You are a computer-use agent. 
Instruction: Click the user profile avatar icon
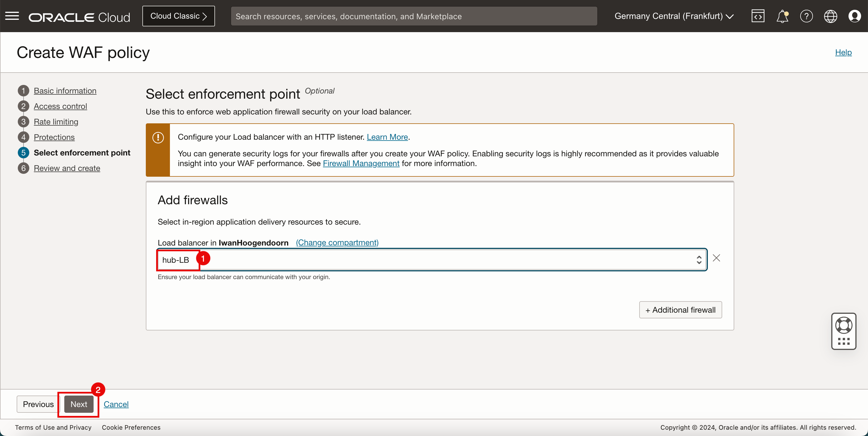(855, 16)
